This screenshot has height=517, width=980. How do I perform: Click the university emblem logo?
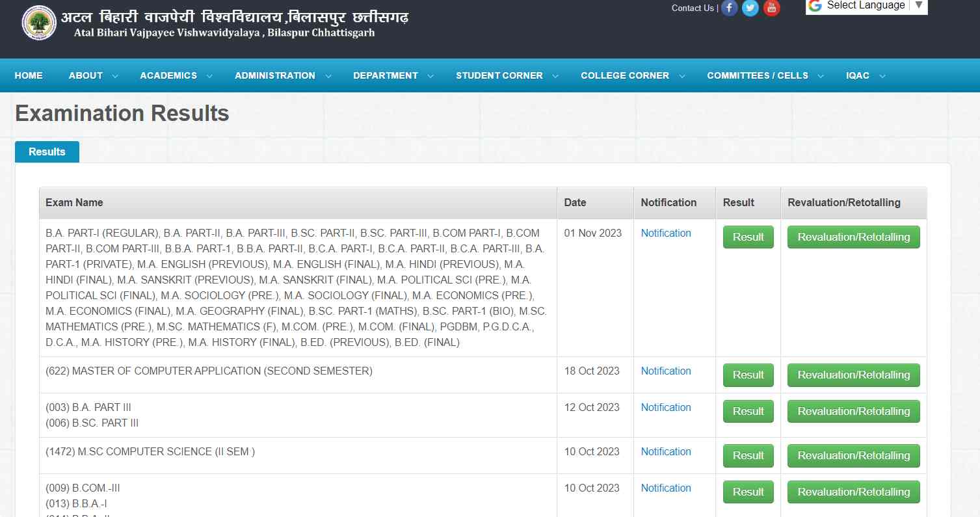click(39, 23)
